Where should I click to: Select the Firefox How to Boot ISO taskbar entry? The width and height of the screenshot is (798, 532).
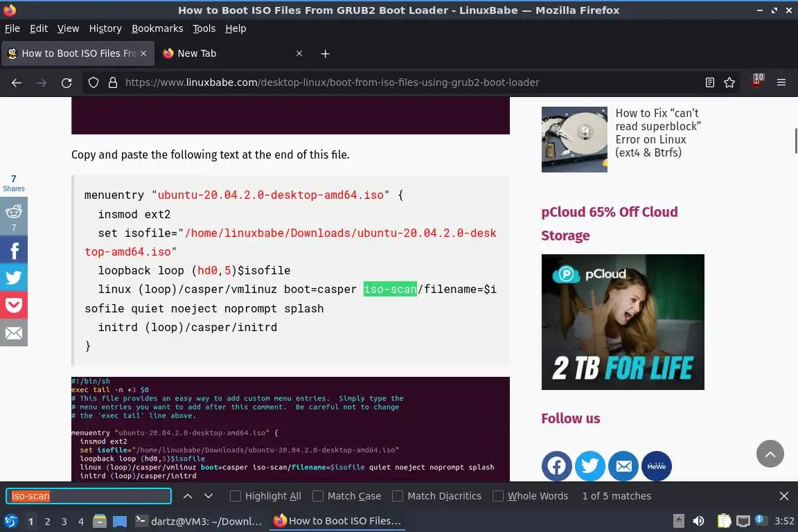337,522
